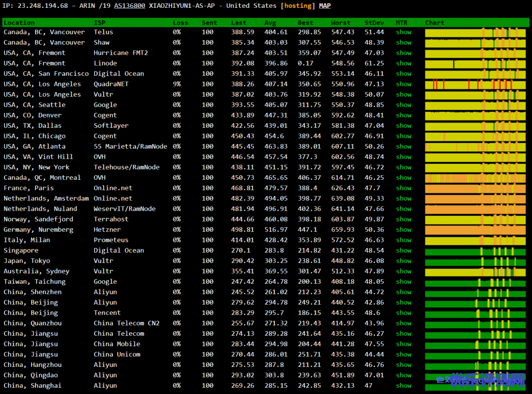Show MTR for Shanghai Aliyun row
This screenshot has height=394, width=532.
click(403, 386)
